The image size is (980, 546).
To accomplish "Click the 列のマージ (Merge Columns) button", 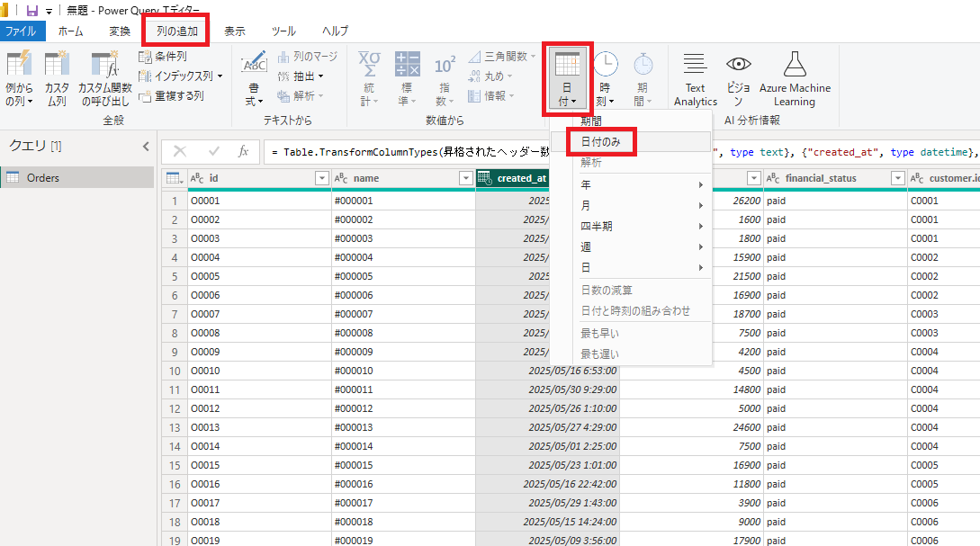I will click(x=307, y=57).
